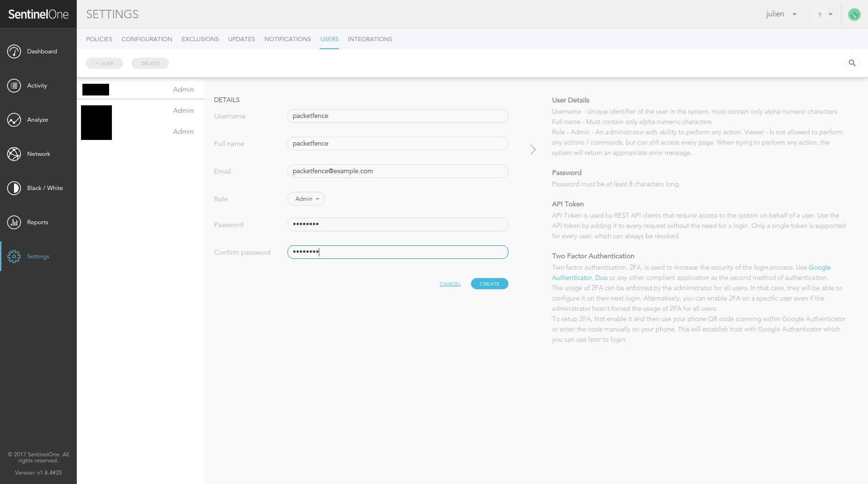Open the julien account dropdown
Viewport: 868px width, 484px height.
click(x=781, y=14)
